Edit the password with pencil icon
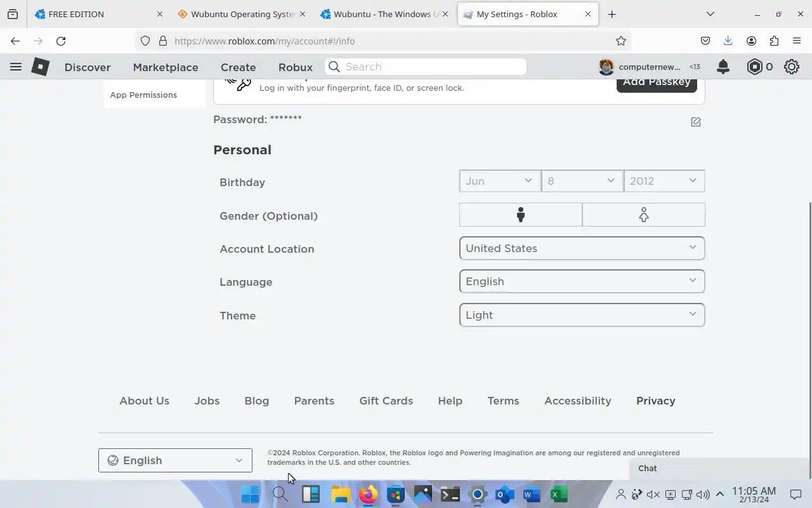Image resolution: width=812 pixels, height=508 pixels. [696, 122]
